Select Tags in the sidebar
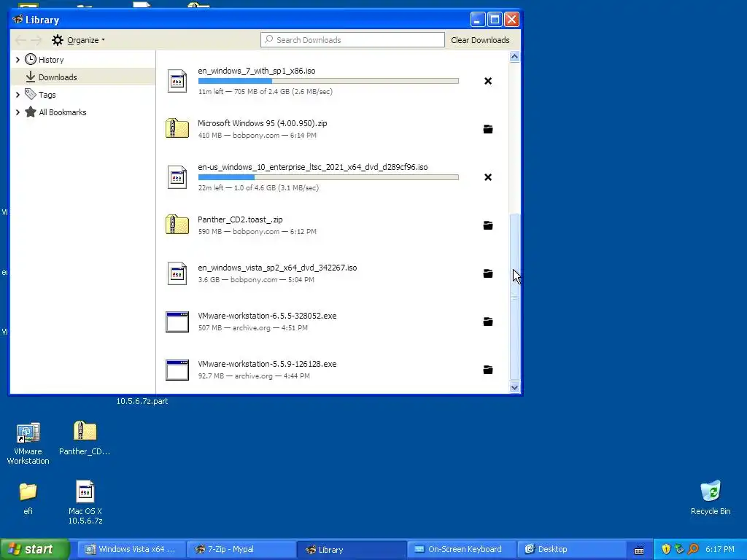Screen dimensions: 747x560 coord(47,95)
